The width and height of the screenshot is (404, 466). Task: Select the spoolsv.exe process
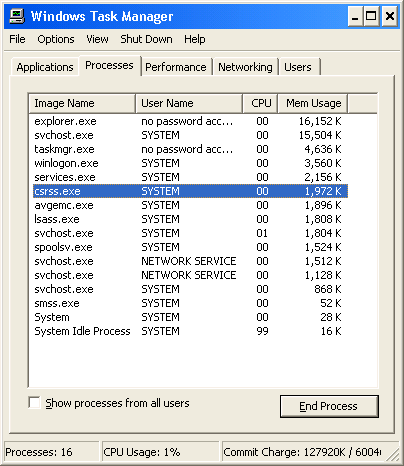pos(190,247)
